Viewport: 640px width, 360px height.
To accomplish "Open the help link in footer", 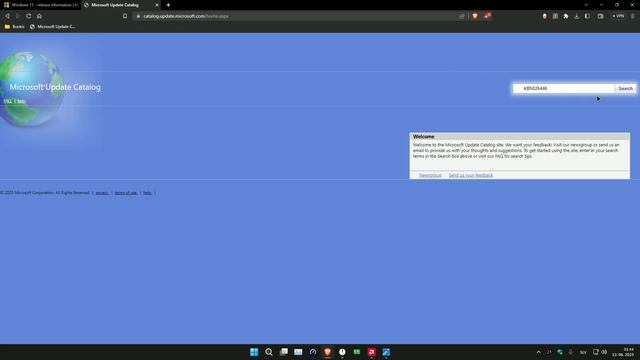I will point(147,193).
